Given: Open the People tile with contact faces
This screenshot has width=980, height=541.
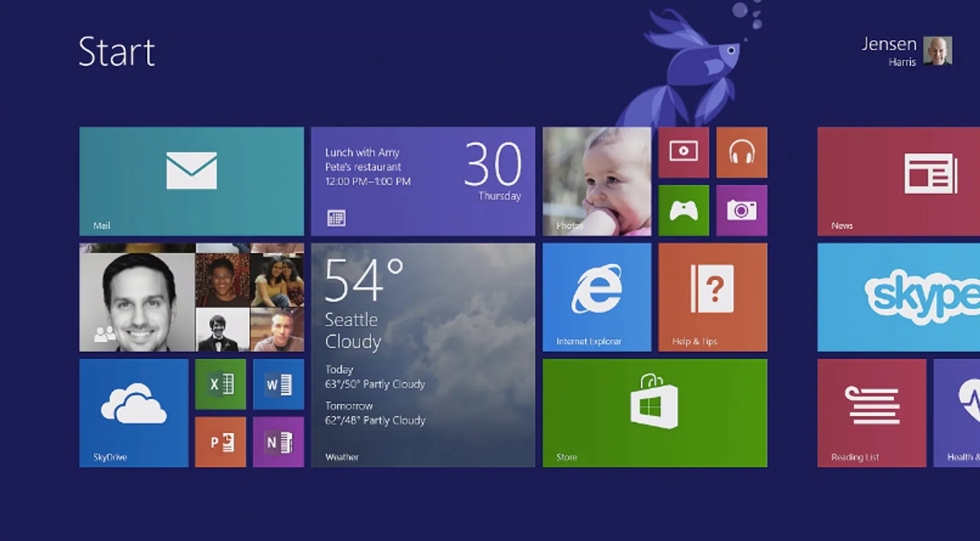Looking at the screenshot, I should [x=191, y=298].
